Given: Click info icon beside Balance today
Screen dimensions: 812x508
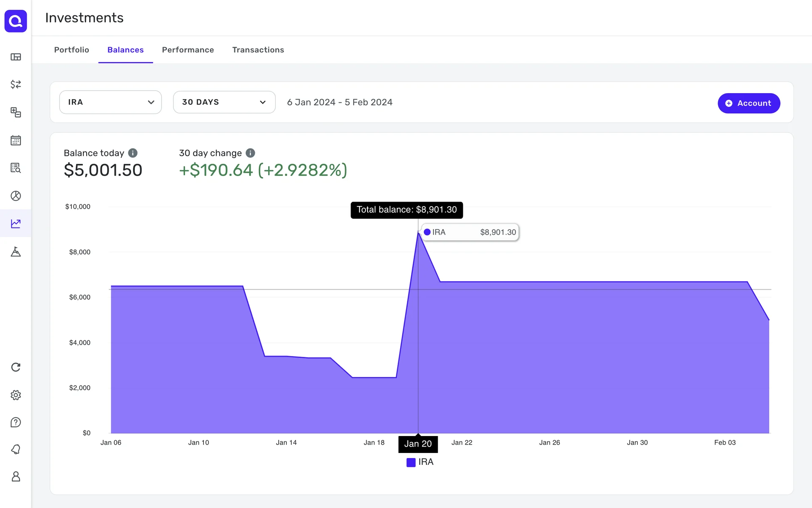Looking at the screenshot, I should point(133,153).
